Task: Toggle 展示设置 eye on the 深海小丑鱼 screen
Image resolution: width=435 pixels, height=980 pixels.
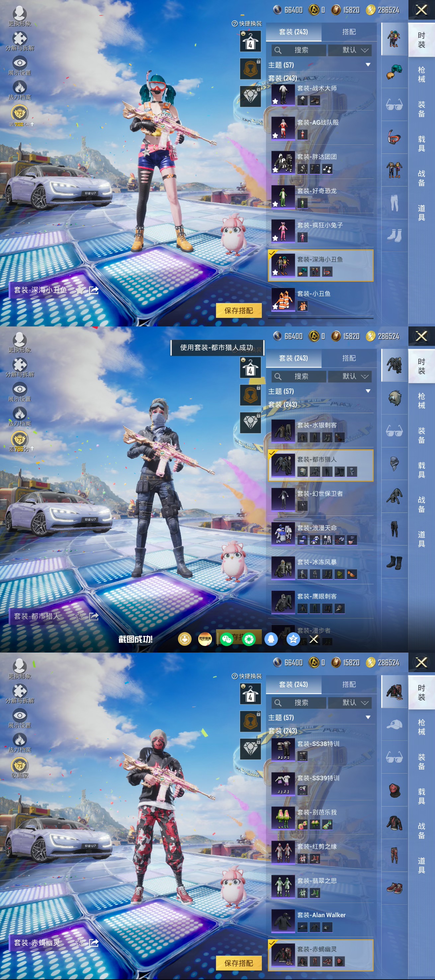Action: tap(20, 66)
